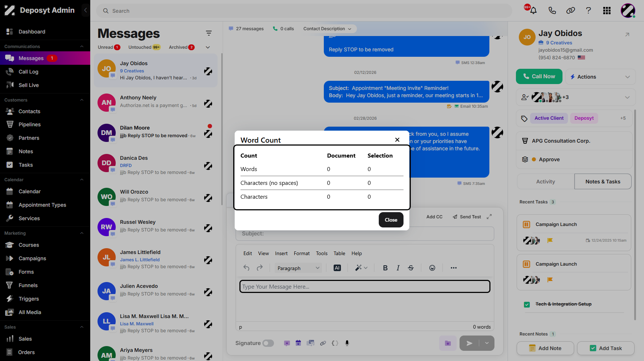Click the microphone voice icon
This screenshot has height=361, width=644.
click(x=347, y=343)
